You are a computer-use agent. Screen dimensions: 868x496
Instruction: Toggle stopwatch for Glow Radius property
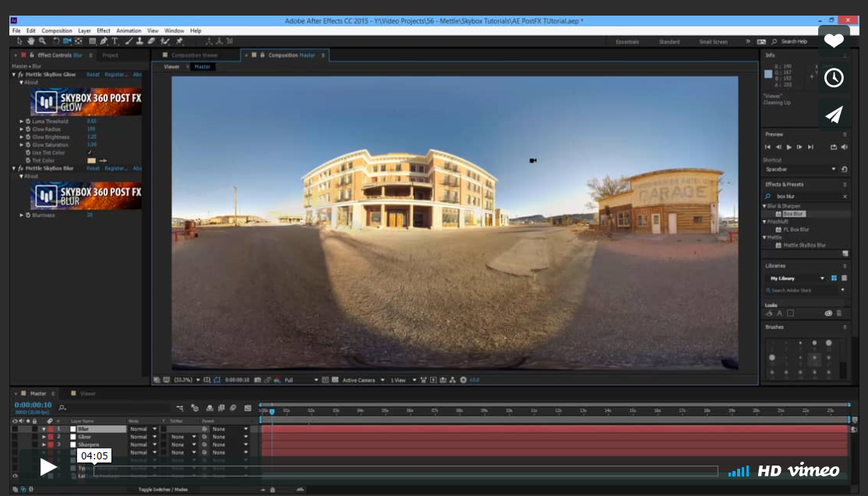coord(28,129)
